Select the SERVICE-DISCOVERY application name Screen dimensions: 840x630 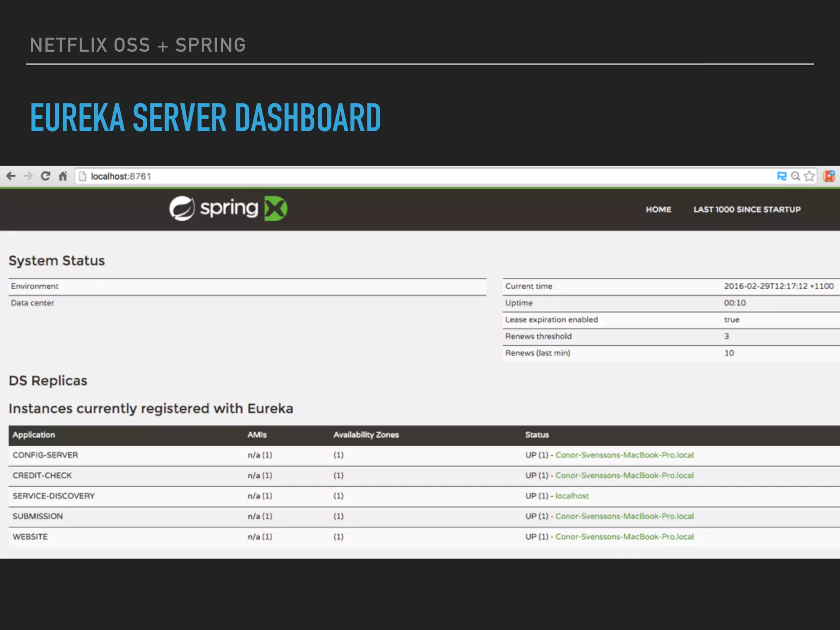[53, 496]
